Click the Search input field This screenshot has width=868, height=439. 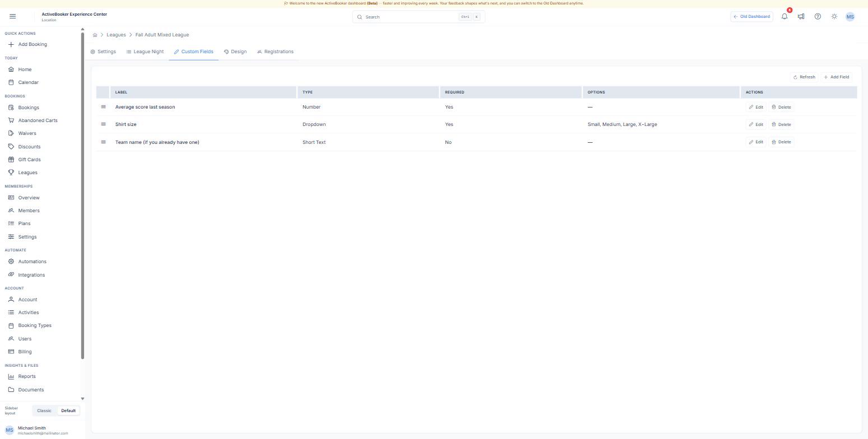[x=419, y=17]
